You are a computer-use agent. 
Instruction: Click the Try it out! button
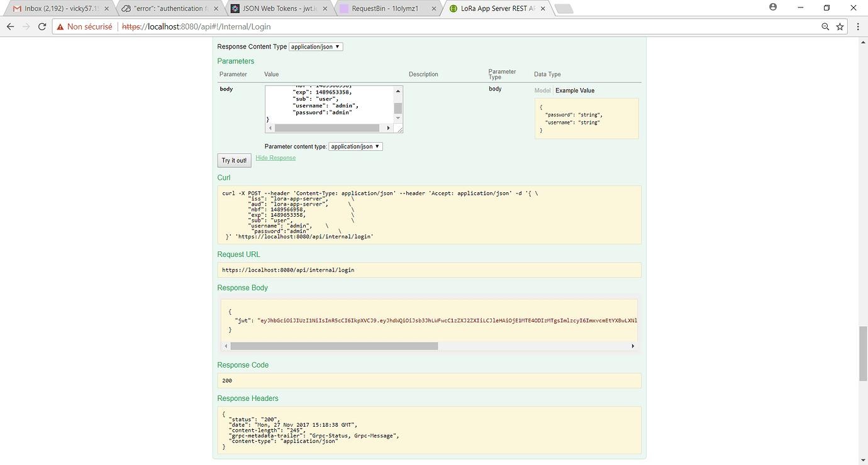(x=235, y=160)
